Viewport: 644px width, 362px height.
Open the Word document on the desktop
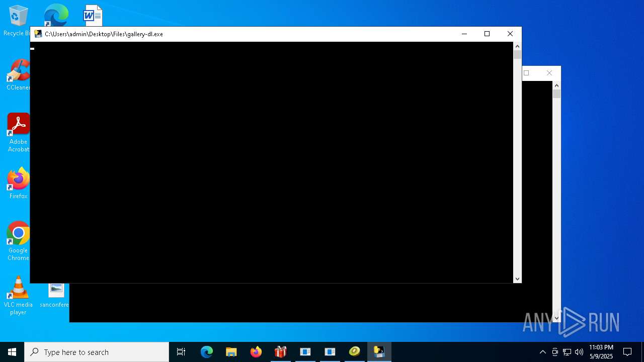click(x=93, y=15)
